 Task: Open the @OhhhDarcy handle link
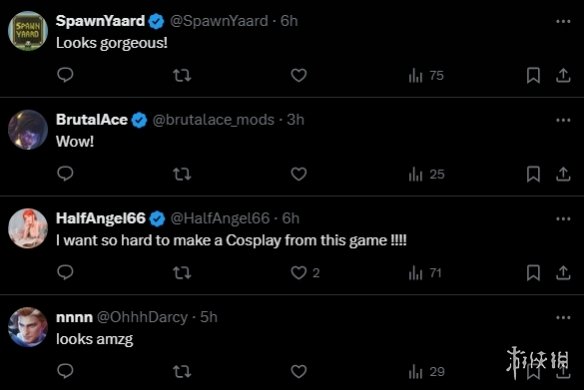point(142,317)
